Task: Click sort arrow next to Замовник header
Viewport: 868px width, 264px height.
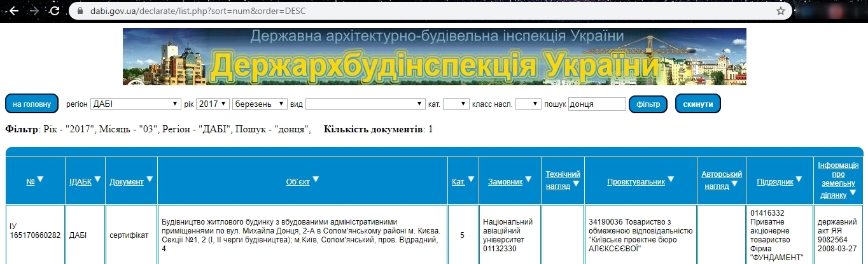Action: coord(528,180)
